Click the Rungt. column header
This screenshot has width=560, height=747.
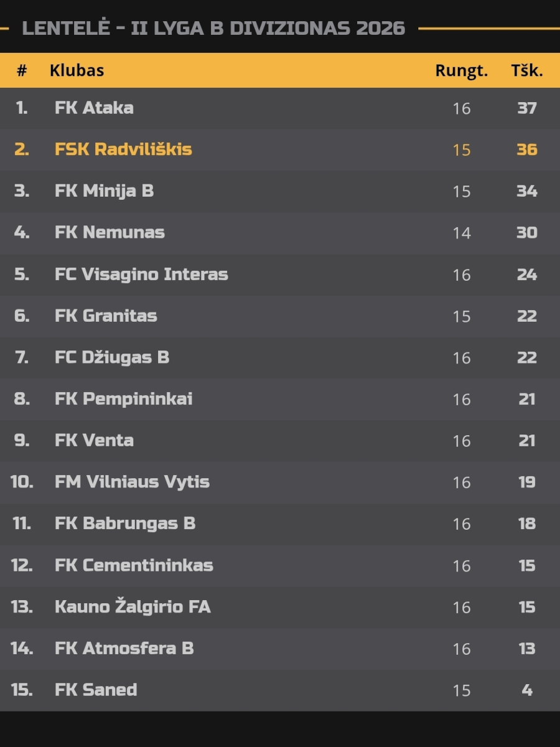click(x=462, y=71)
